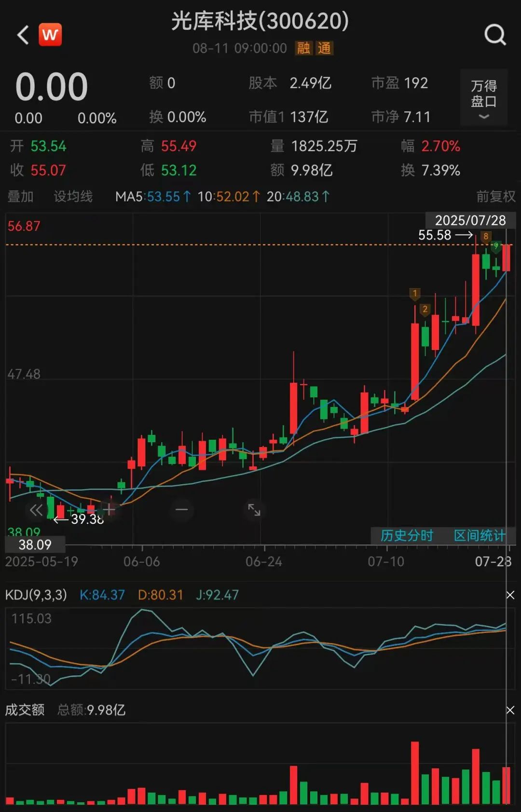Image resolution: width=521 pixels, height=812 pixels.
Task: Tap the 2025/07/28 date tooltip
Action: click(470, 220)
